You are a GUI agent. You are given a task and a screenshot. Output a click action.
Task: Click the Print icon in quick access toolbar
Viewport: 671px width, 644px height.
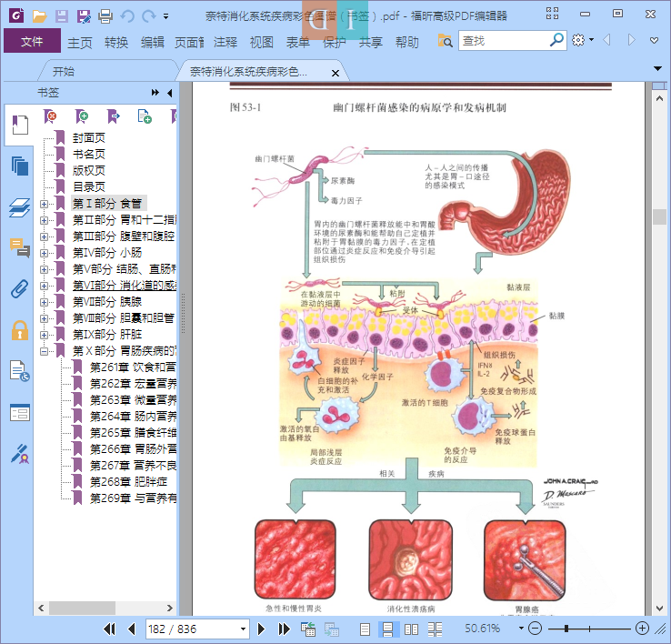pyautogui.click(x=105, y=16)
